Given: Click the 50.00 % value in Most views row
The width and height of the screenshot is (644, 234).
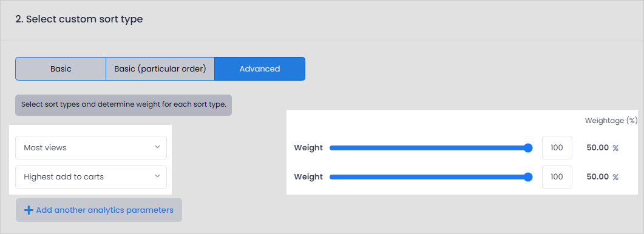Looking at the screenshot, I should click(x=603, y=148).
